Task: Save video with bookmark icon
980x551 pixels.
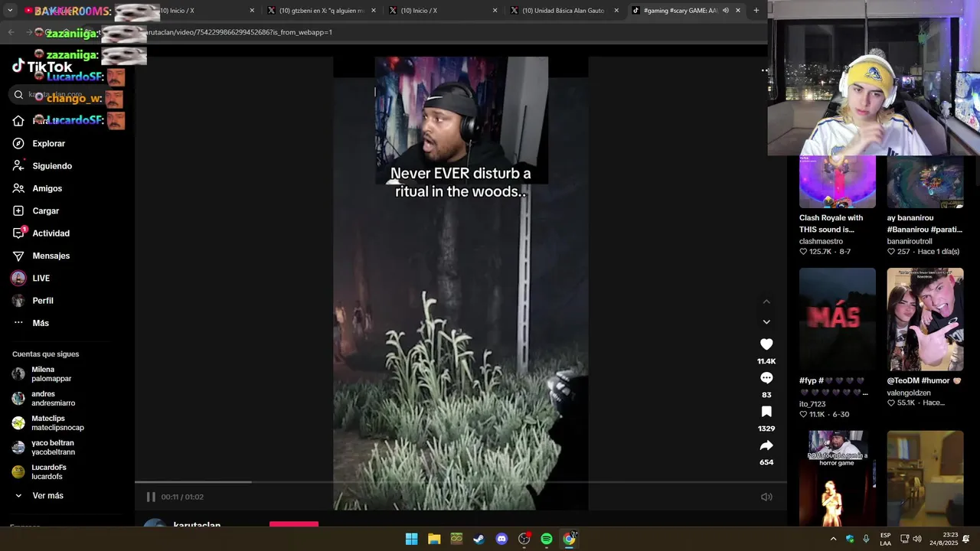Action: coord(766,412)
